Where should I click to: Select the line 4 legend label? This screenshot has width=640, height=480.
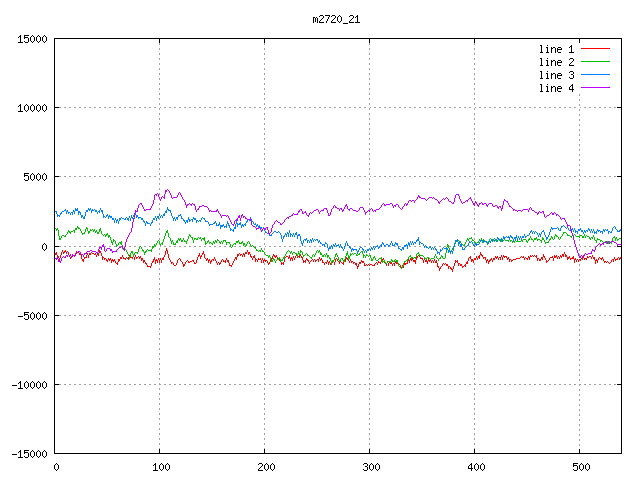557,88
